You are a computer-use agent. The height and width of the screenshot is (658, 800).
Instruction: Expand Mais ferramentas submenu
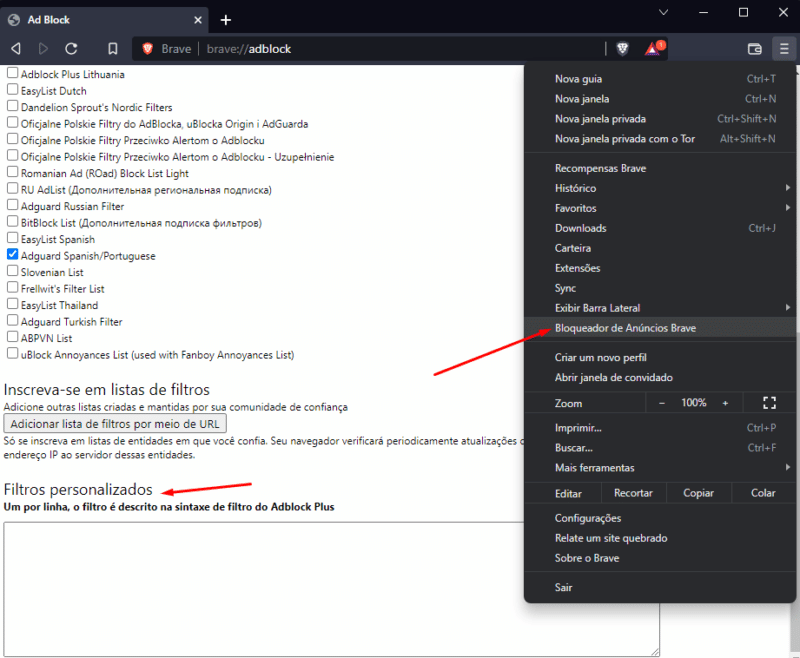pyautogui.click(x=660, y=468)
